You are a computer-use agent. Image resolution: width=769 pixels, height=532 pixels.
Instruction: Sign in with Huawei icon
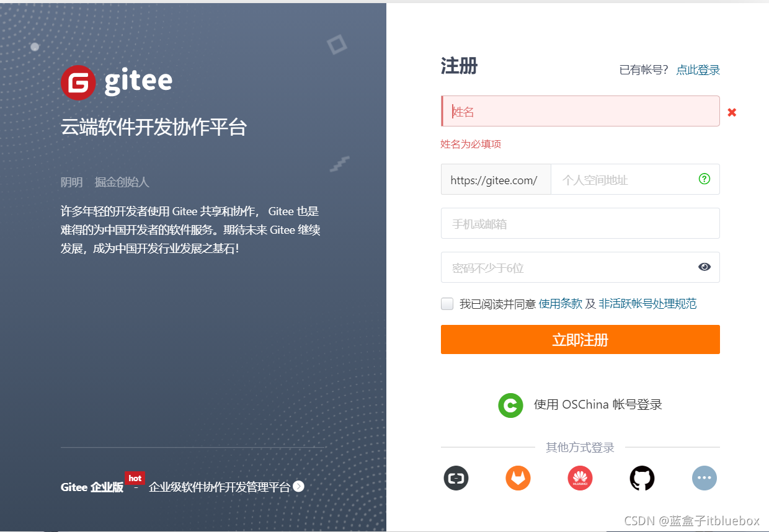(580, 478)
